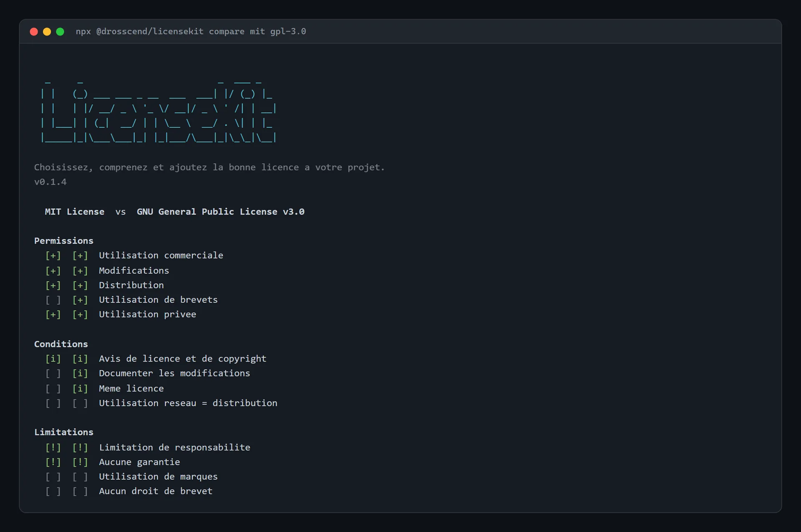Click 'Aucun droit de brevet' row label

[x=156, y=491]
